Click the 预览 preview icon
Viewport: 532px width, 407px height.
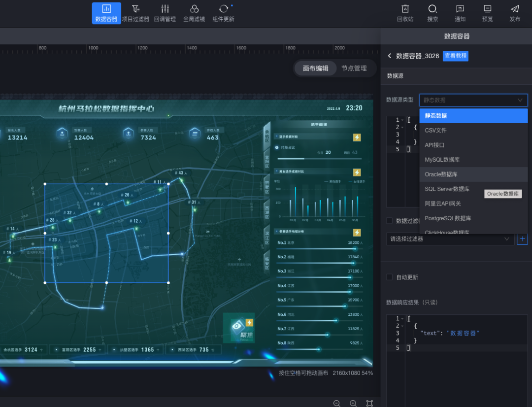pos(488,13)
